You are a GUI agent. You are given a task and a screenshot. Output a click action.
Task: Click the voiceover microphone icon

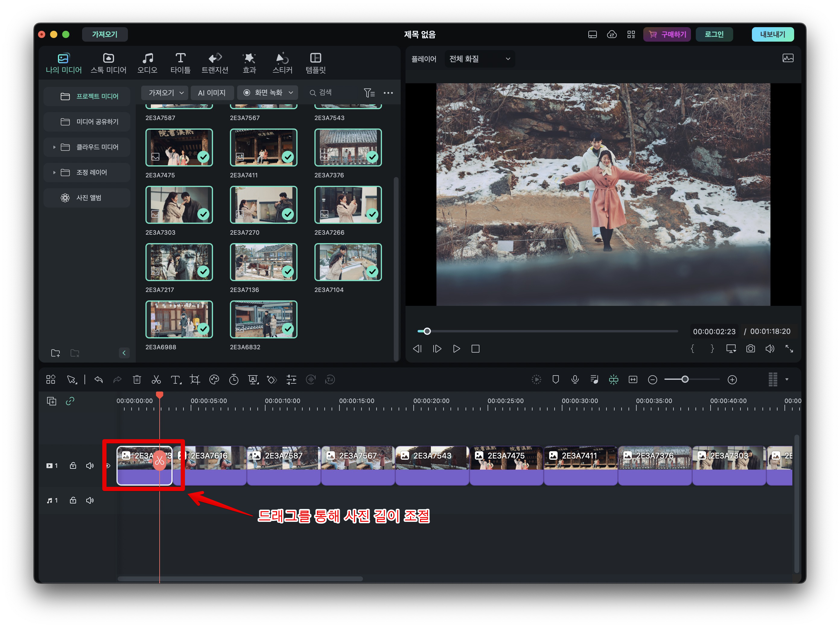tap(575, 379)
